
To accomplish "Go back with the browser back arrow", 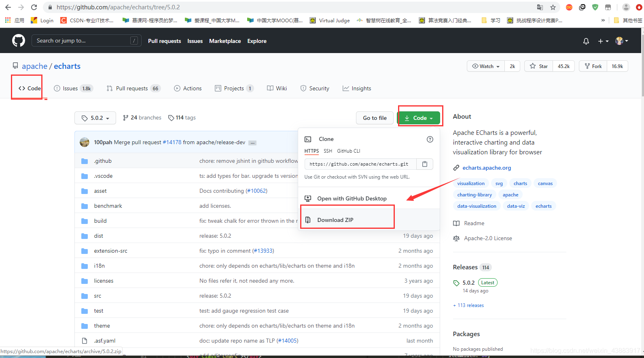I will (x=8, y=7).
